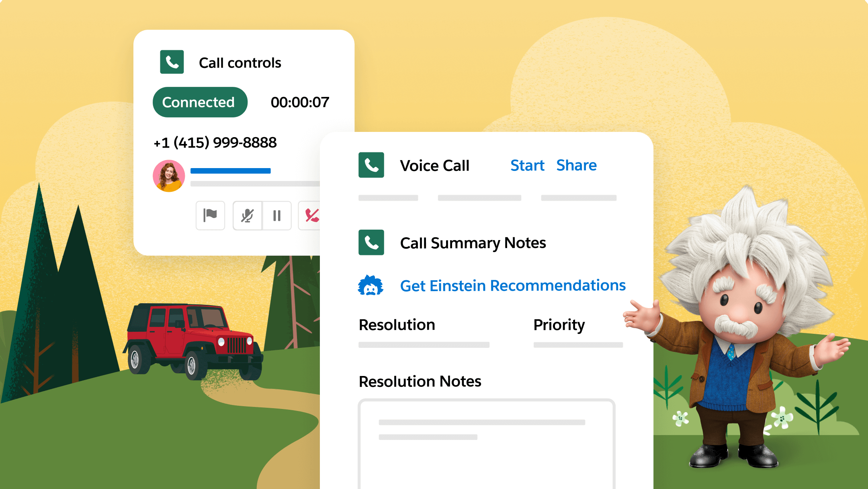Click the Share link in Voice Call

pyautogui.click(x=576, y=165)
